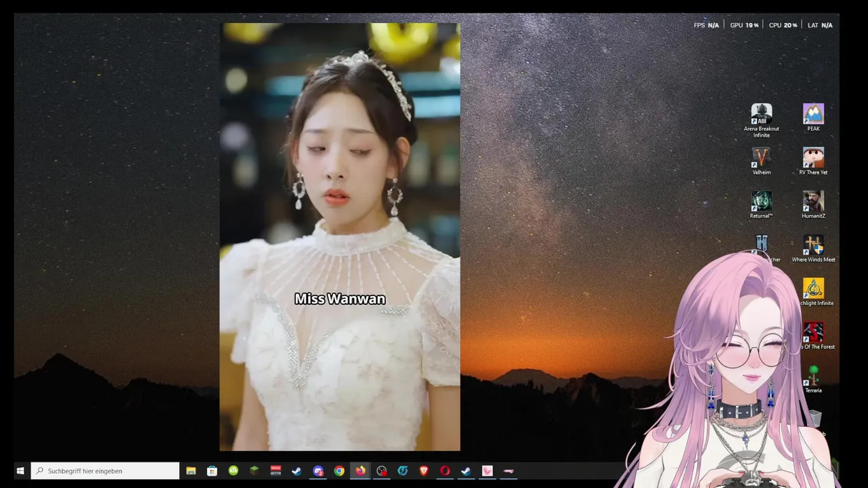Open Discord from the taskbar

pyautogui.click(x=318, y=471)
